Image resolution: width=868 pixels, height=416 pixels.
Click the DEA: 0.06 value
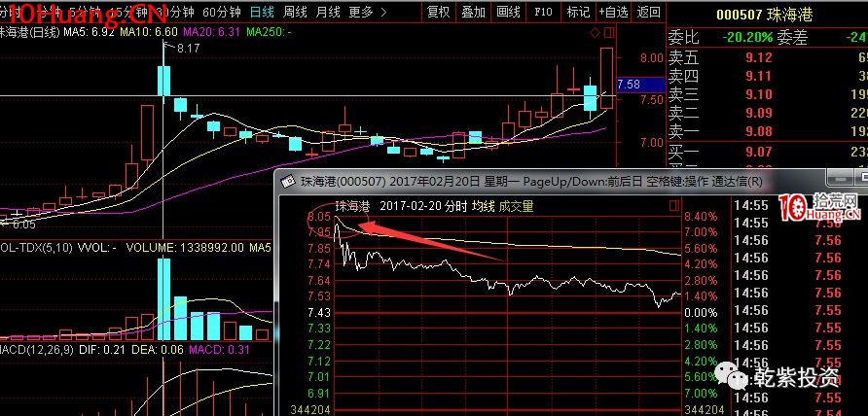point(157,350)
